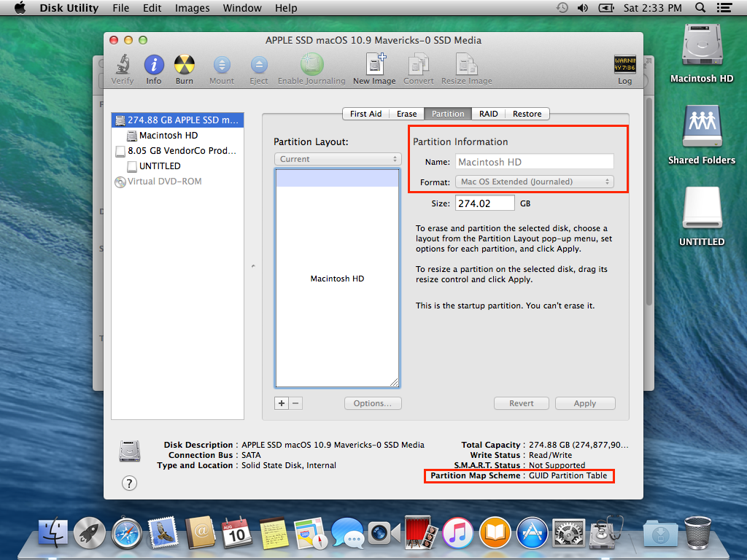This screenshot has width=747, height=560.
Task: Open Contacts book in Dock
Action: (x=200, y=532)
